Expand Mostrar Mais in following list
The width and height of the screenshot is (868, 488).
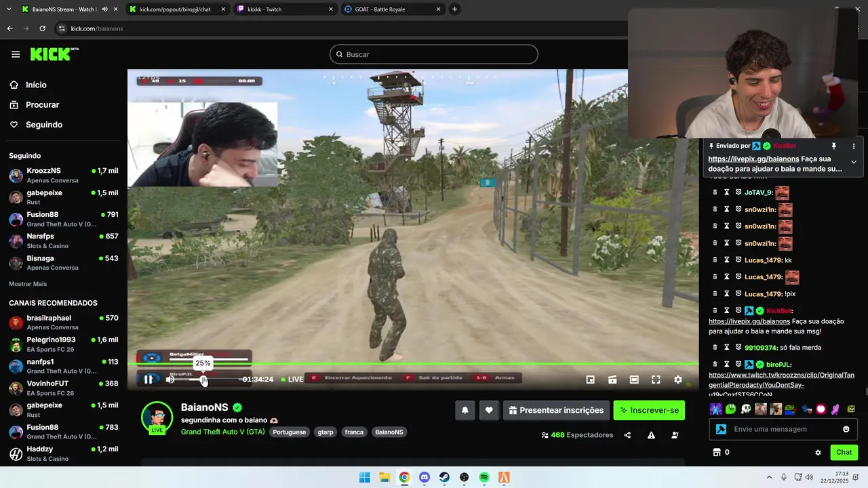tap(28, 284)
